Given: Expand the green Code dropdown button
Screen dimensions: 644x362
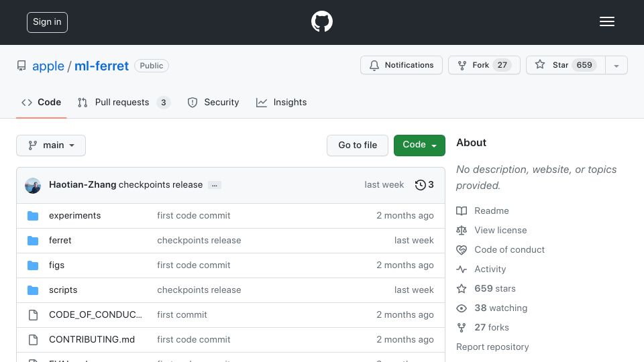Looking at the screenshot, I should 419,145.
